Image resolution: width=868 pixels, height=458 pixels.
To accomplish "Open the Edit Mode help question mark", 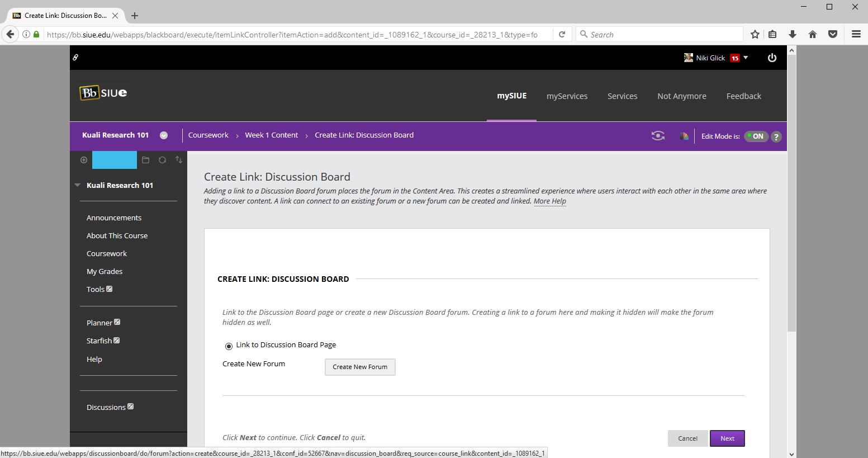I will pyautogui.click(x=776, y=136).
